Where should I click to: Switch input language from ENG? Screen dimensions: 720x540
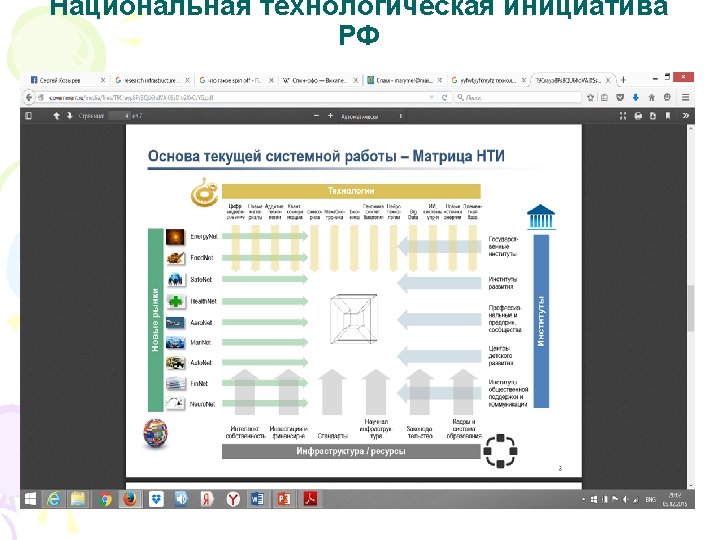tap(650, 500)
